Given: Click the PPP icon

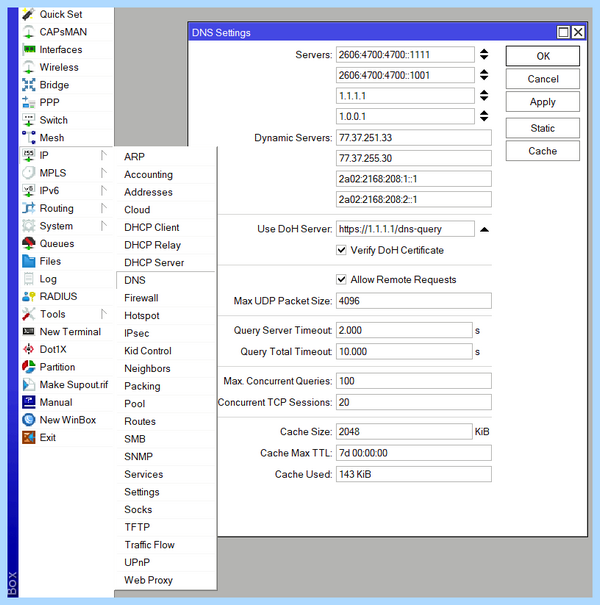Looking at the screenshot, I should [28, 103].
